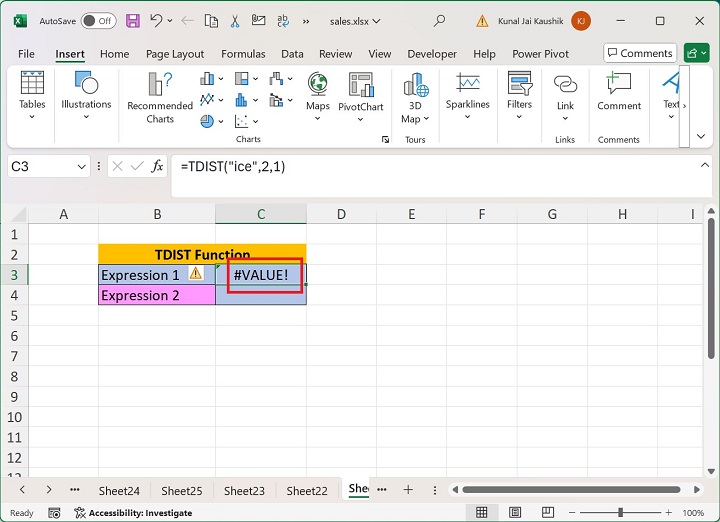The width and height of the screenshot is (720, 522).
Task: Expand the formula bar chevron
Action: pyautogui.click(x=705, y=165)
